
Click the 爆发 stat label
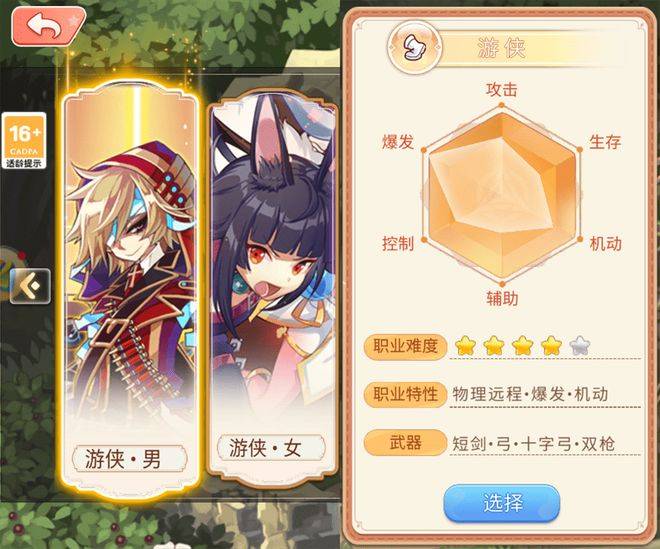398,142
